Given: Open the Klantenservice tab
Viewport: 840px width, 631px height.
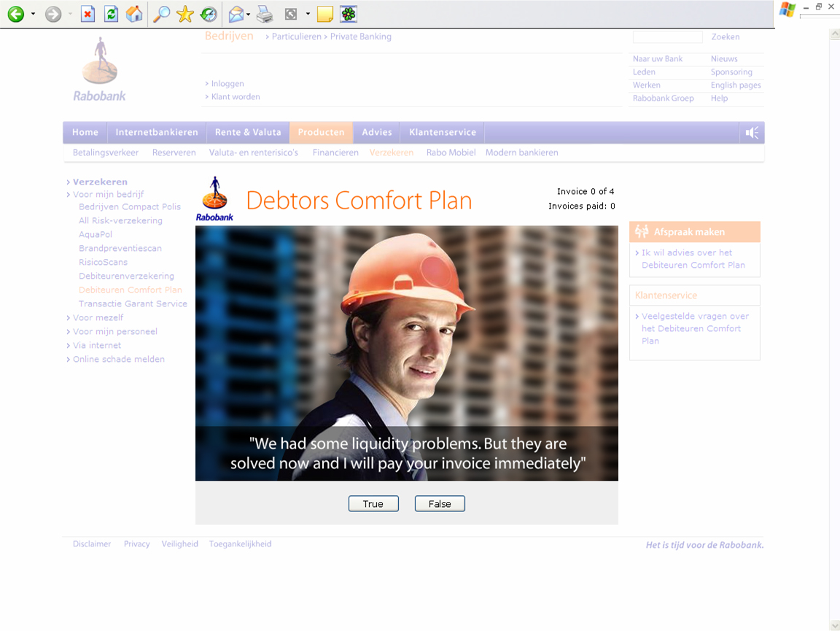Looking at the screenshot, I should [x=443, y=133].
